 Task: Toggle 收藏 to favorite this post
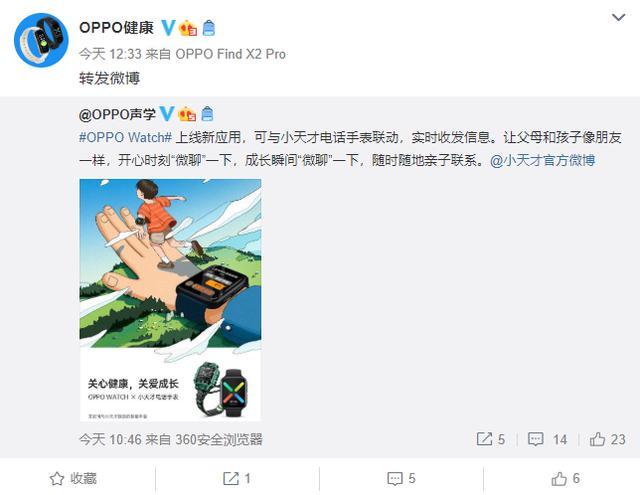pos(73,478)
